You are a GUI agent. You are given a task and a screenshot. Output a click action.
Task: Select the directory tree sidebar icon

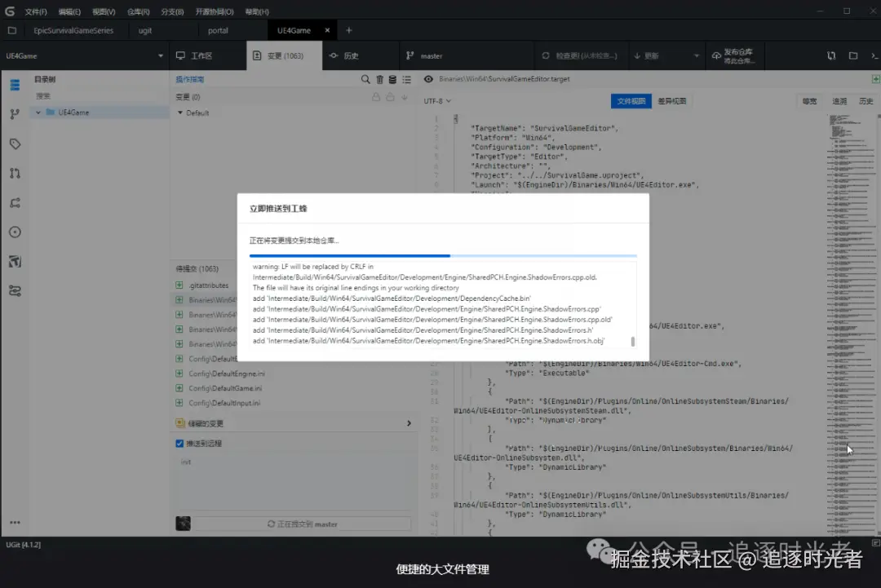15,85
